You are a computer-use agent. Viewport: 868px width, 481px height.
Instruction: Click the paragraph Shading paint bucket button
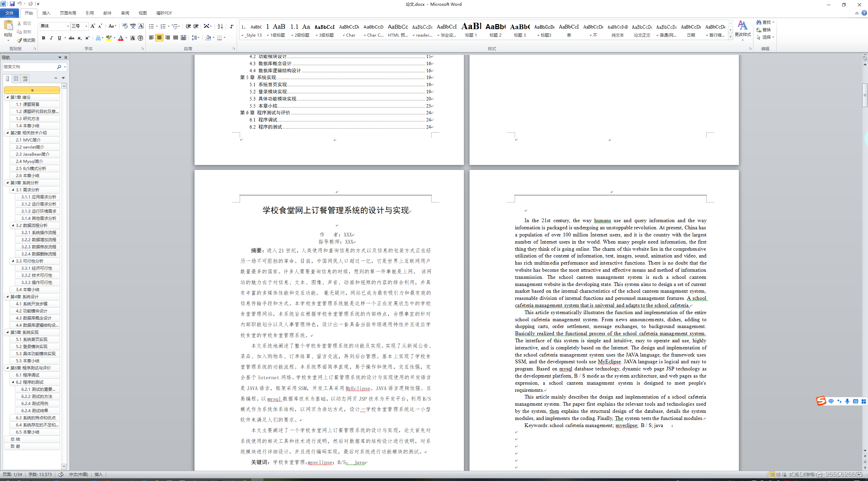click(x=208, y=38)
